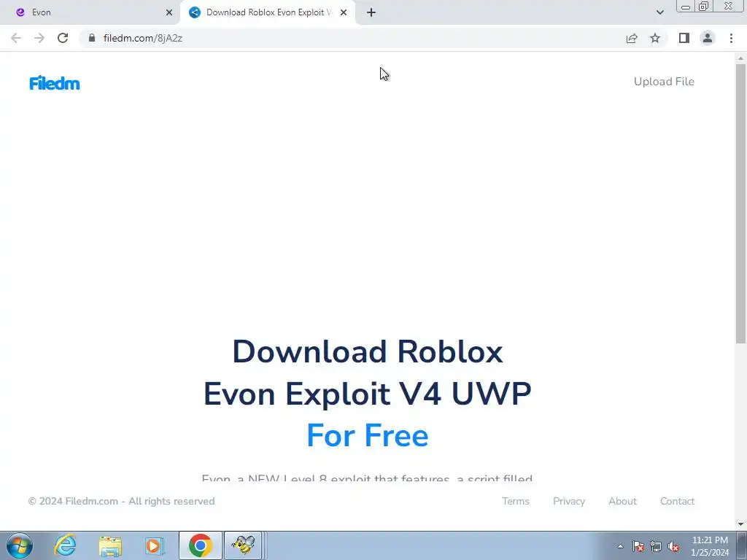Minimize the Chrome window

(x=686, y=7)
